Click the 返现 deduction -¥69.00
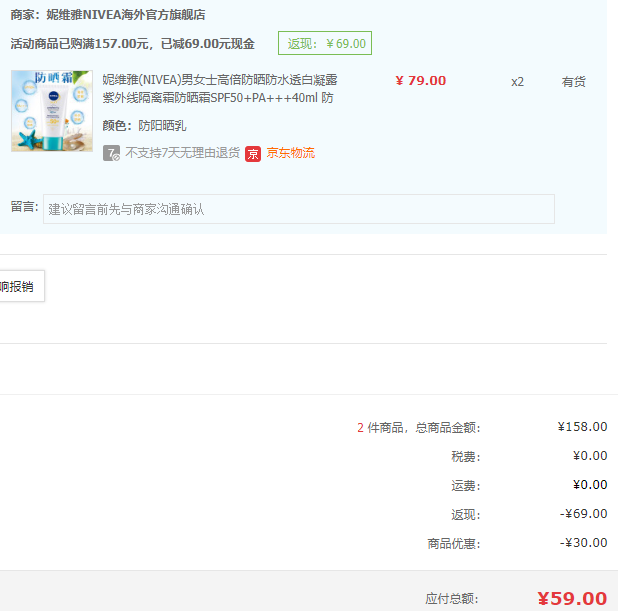The height and width of the screenshot is (611, 618). [583, 514]
